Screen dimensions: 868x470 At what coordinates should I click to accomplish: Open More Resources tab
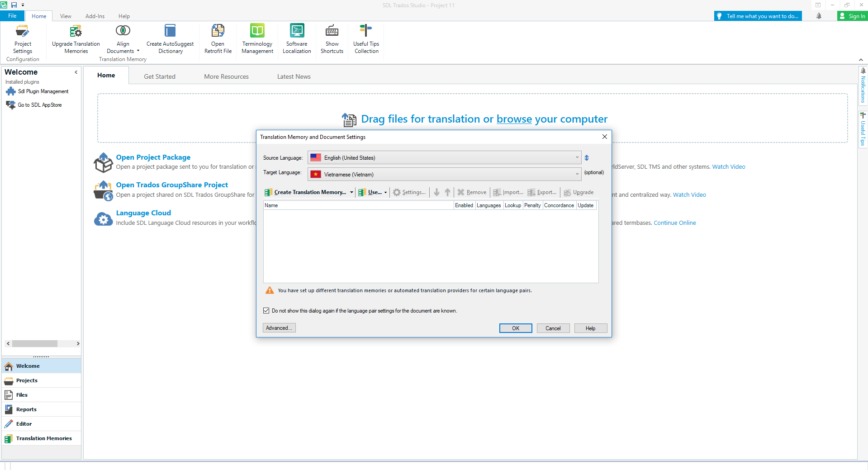[226, 76]
